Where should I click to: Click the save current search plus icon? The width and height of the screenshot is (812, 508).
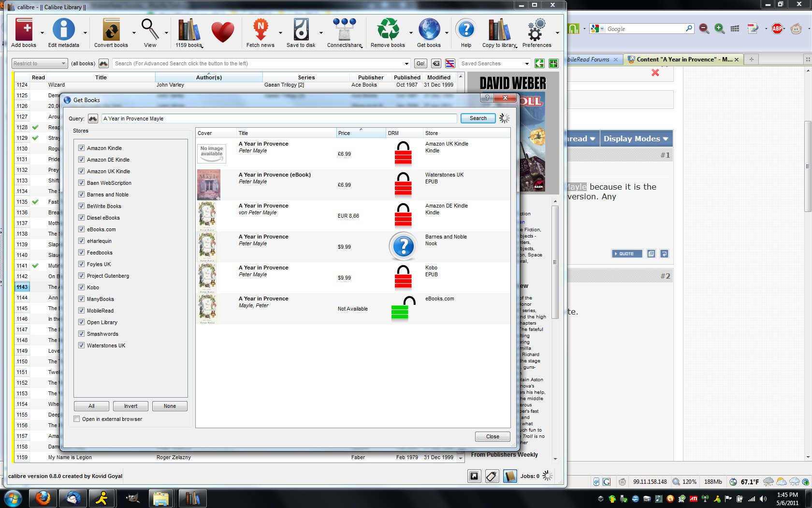[553, 63]
